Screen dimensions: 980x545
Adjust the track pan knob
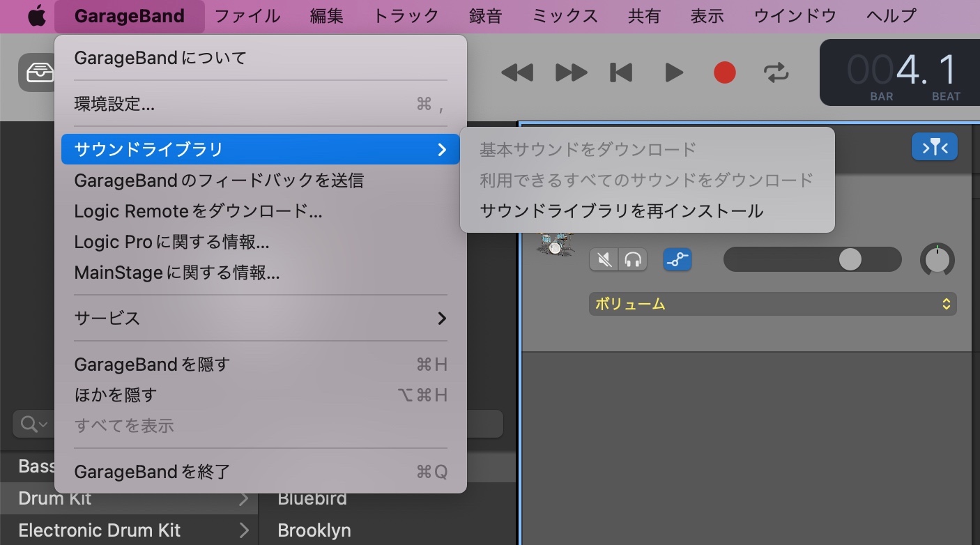pyautogui.click(x=937, y=260)
